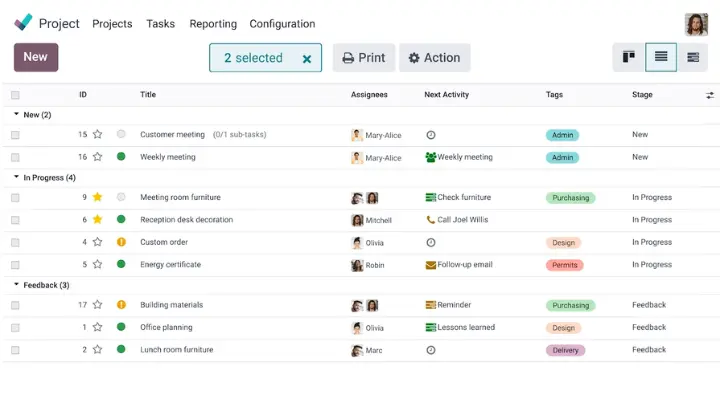
Task: Click the Permits tag on Energy certificate
Action: point(564,265)
